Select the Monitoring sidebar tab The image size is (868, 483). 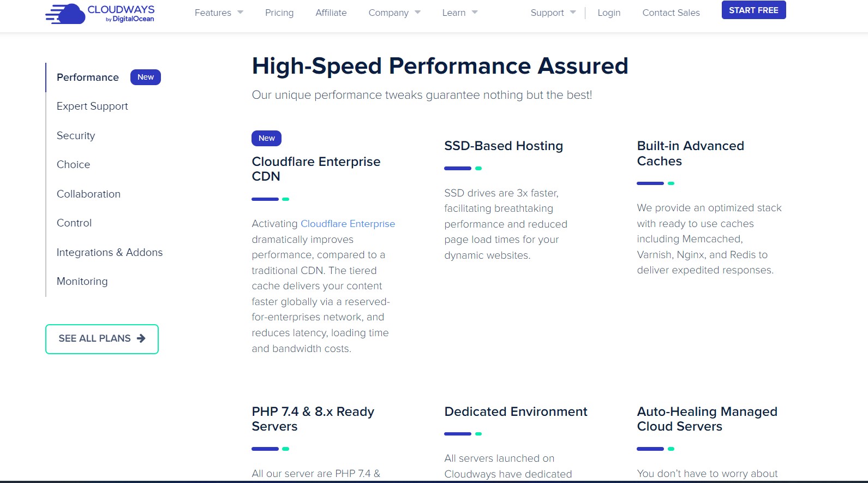coord(82,281)
